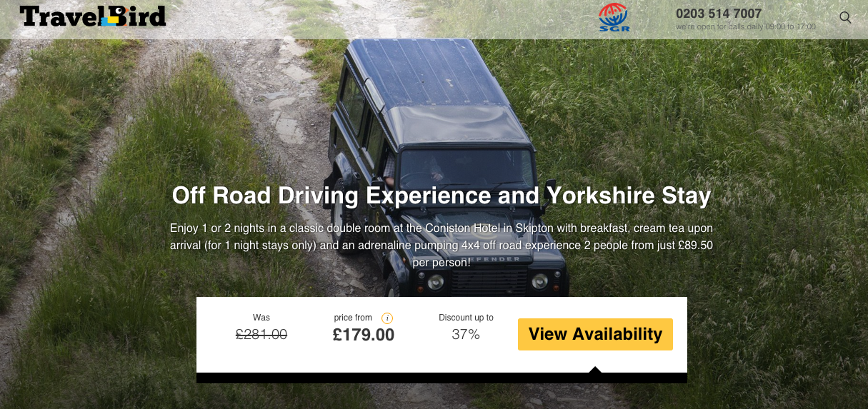Click the opening hours text under the phone number
Image resolution: width=868 pixels, height=409 pixels.
coord(746,27)
